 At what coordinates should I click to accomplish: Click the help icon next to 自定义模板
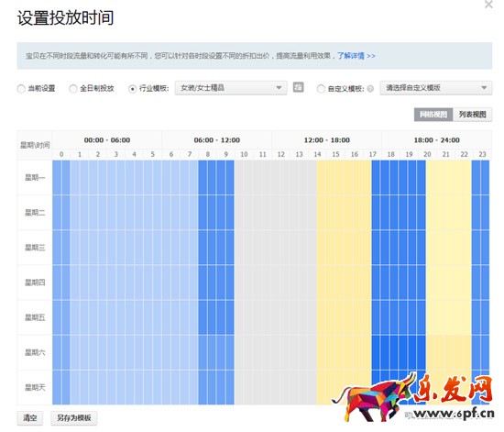coord(370,89)
